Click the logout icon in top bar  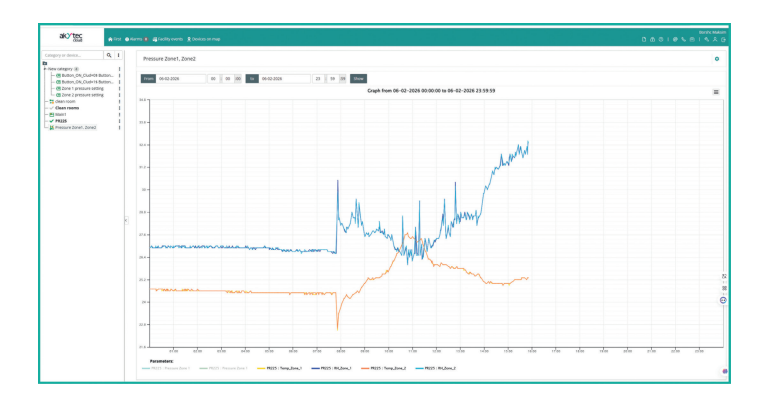(x=723, y=40)
